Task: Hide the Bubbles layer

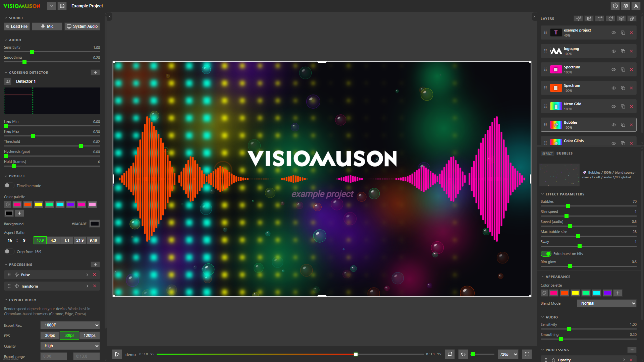Action: [613, 125]
